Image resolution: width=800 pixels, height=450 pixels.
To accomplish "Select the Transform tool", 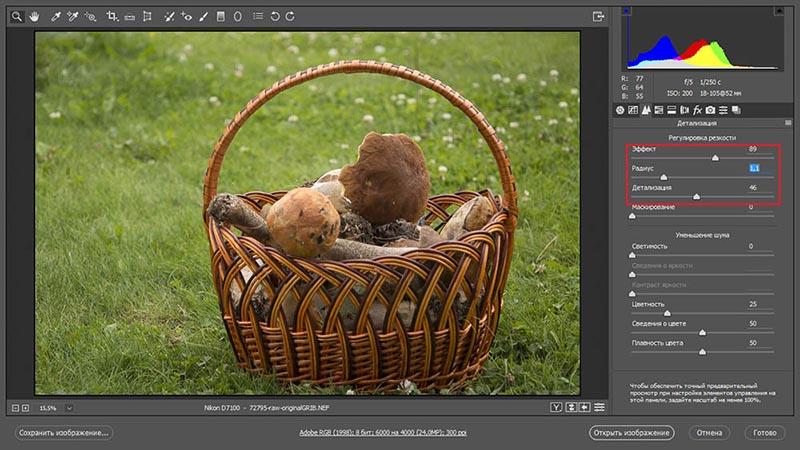I will [x=147, y=16].
